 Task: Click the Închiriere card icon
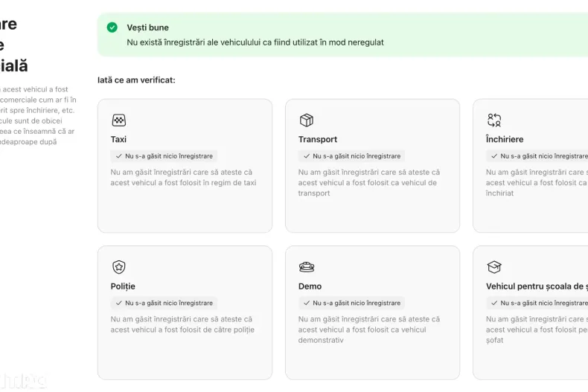[494, 121]
